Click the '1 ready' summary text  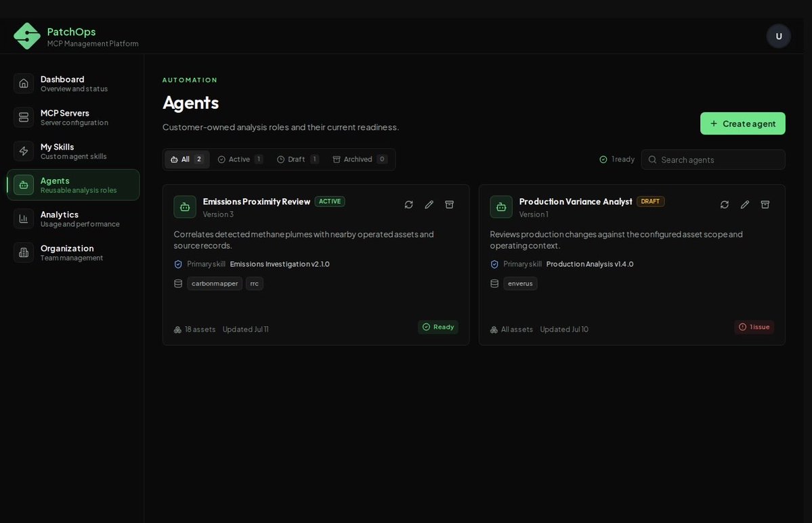(x=623, y=159)
